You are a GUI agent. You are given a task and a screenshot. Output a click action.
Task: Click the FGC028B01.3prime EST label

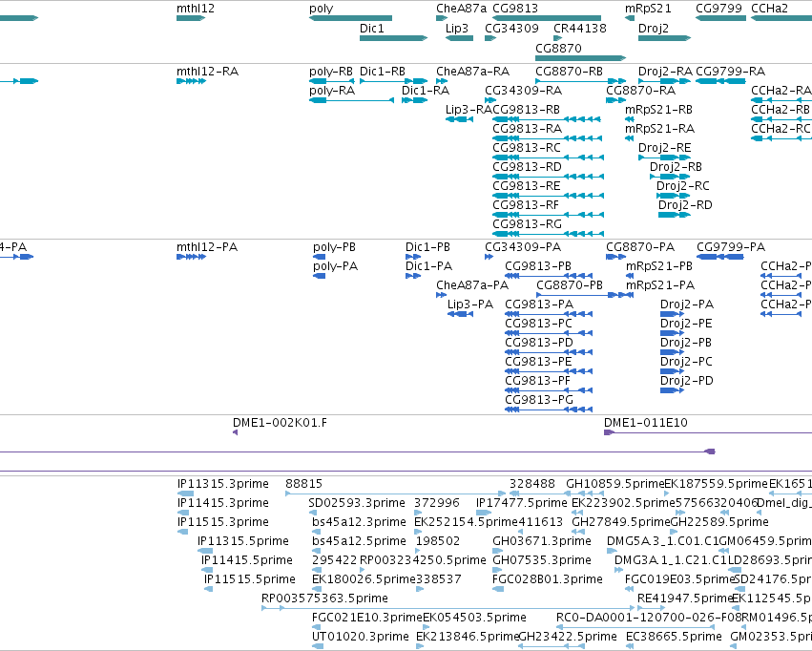(x=548, y=579)
